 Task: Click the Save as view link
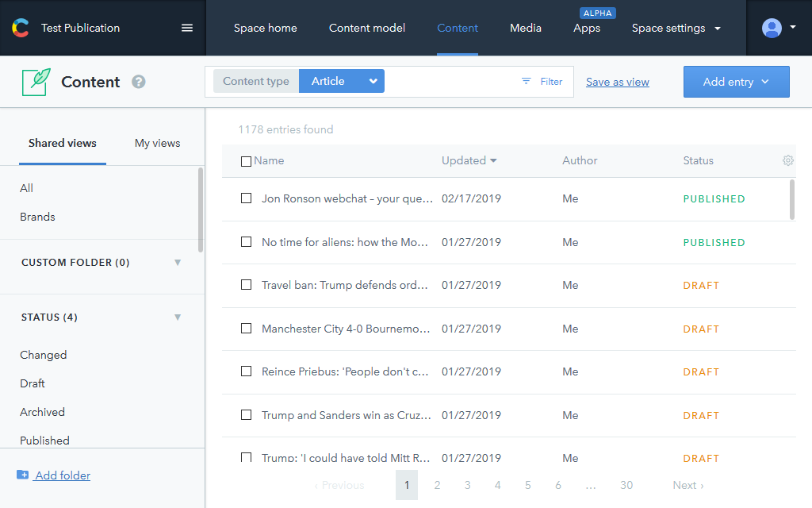617,82
